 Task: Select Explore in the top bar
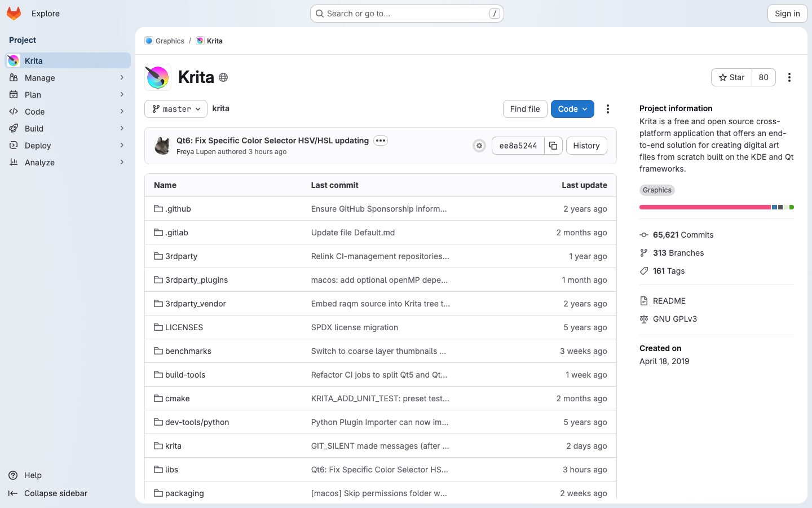coord(46,14)
